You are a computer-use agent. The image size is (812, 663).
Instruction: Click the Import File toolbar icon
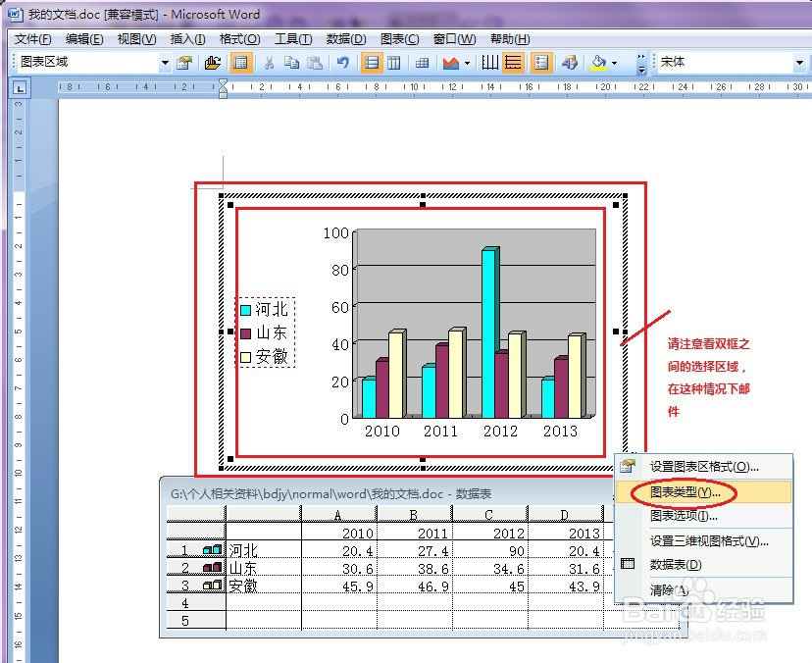coord(213,63)
